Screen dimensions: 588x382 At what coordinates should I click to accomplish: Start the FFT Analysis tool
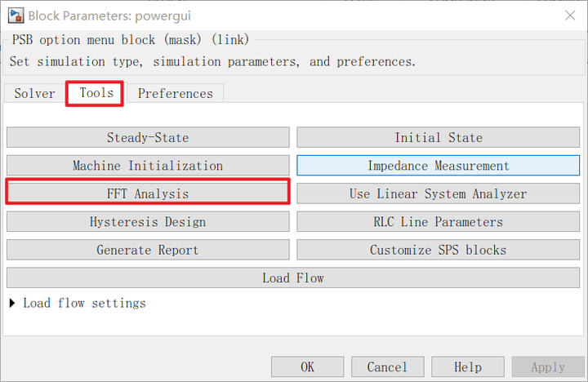(148, 193)
